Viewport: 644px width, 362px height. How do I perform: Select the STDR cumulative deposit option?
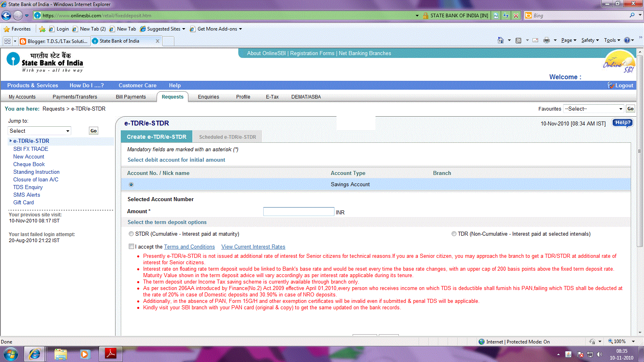click(131, 233)
